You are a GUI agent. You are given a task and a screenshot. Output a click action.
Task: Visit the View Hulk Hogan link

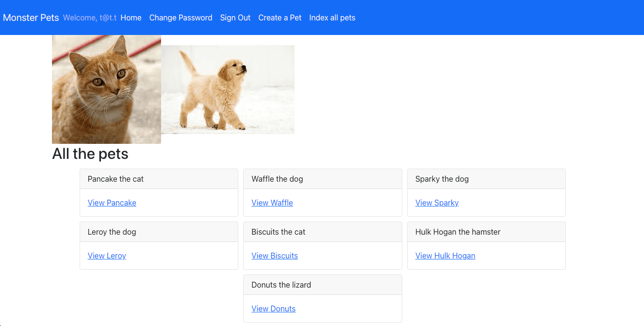coord(446,256)
